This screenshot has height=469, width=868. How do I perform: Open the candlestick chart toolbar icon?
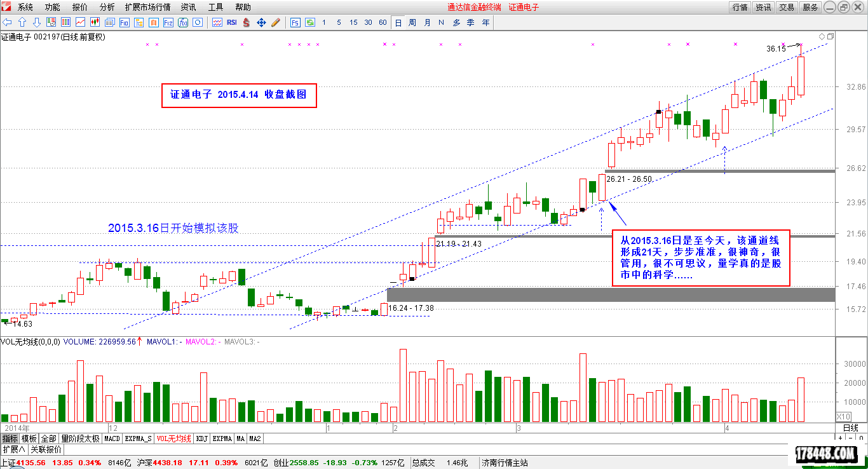click(95, 22)
